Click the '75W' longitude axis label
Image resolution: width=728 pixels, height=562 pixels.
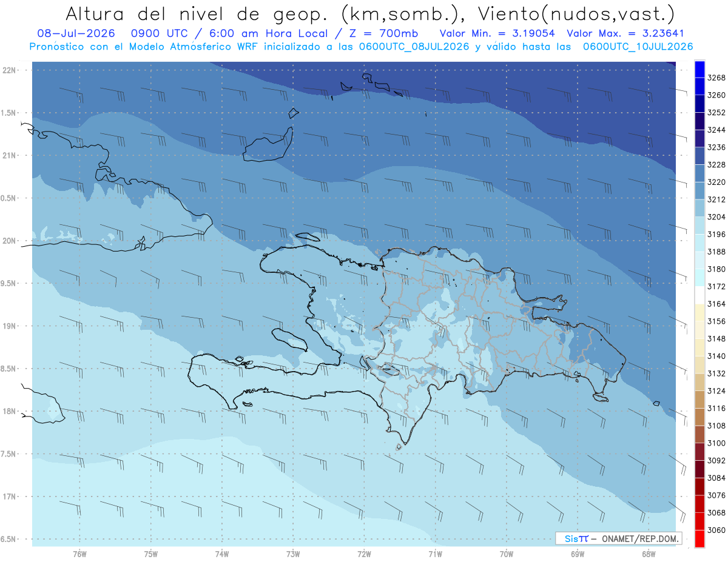tap(151, 554)
